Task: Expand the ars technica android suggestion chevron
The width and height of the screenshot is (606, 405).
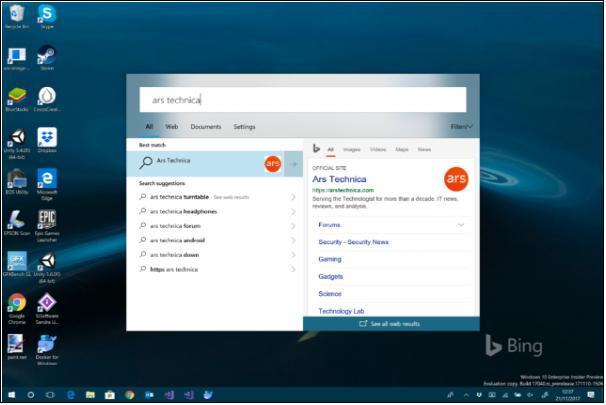Action: click(x=293, y=240)
